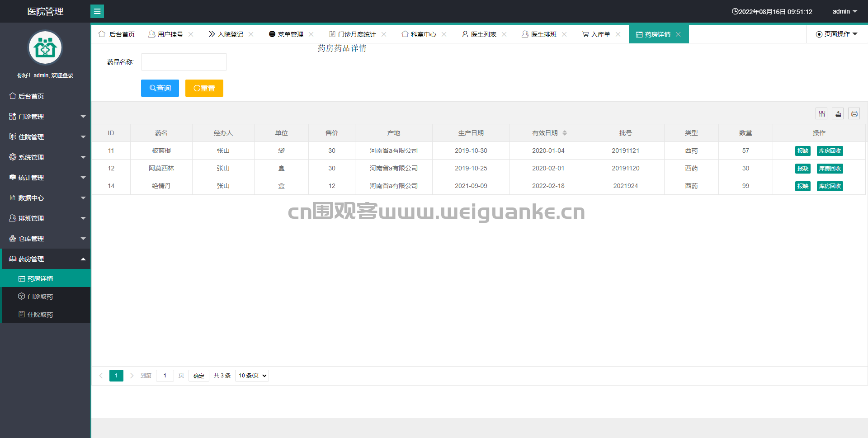Close the 药房详情 tab
The width and height of the screenshot is (868, 438).
678,34
